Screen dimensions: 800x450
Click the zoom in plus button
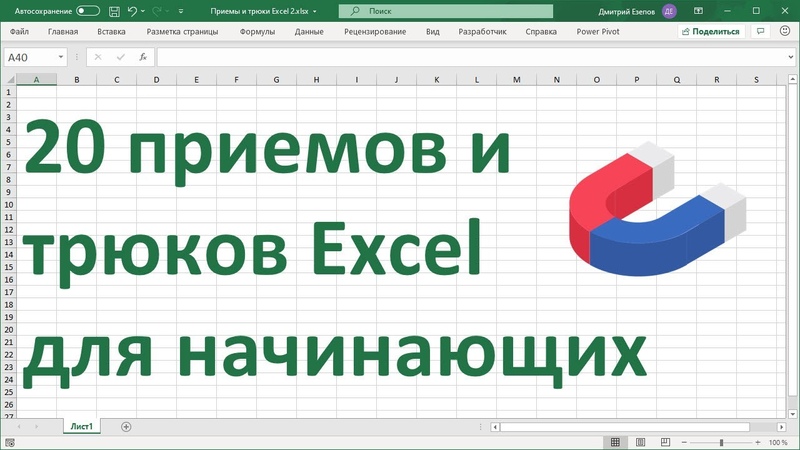tap(758, 442)
